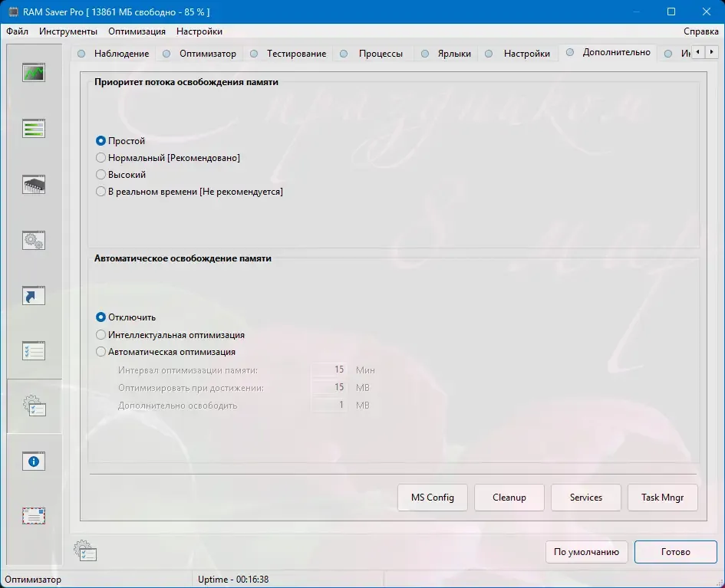Screen dimensions: 725x588
Task: Open the settings checklist sidebar icon
Action: (x=34, y=351)
